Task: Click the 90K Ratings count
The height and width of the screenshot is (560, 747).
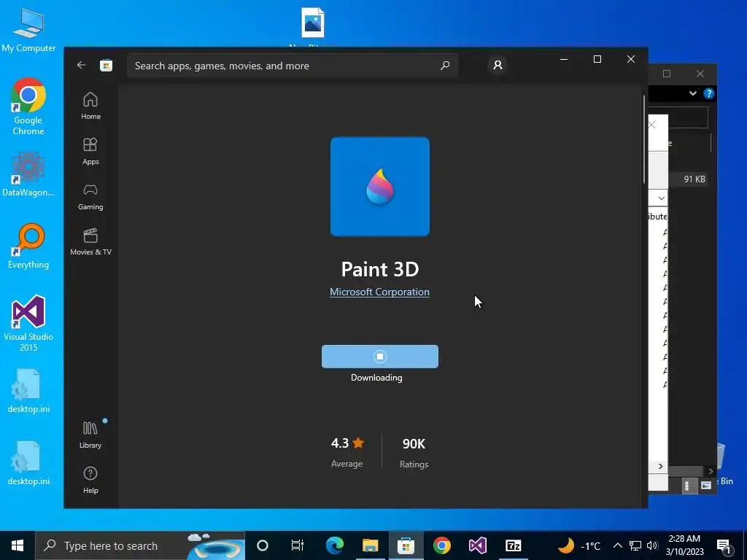Action: 414,452
